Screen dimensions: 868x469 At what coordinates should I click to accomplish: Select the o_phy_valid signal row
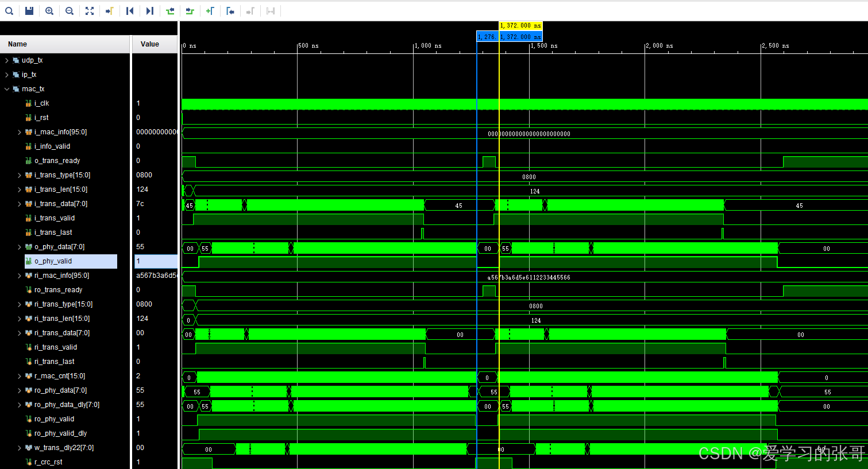click(x=71, y=261)
